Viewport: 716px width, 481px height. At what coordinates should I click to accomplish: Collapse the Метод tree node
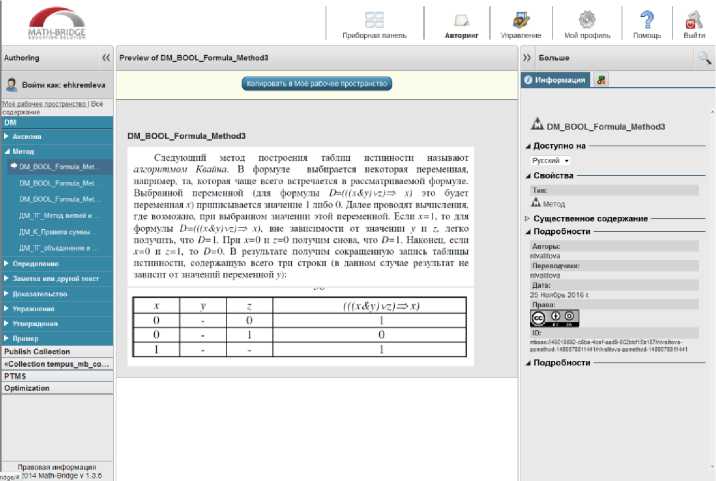6,151
